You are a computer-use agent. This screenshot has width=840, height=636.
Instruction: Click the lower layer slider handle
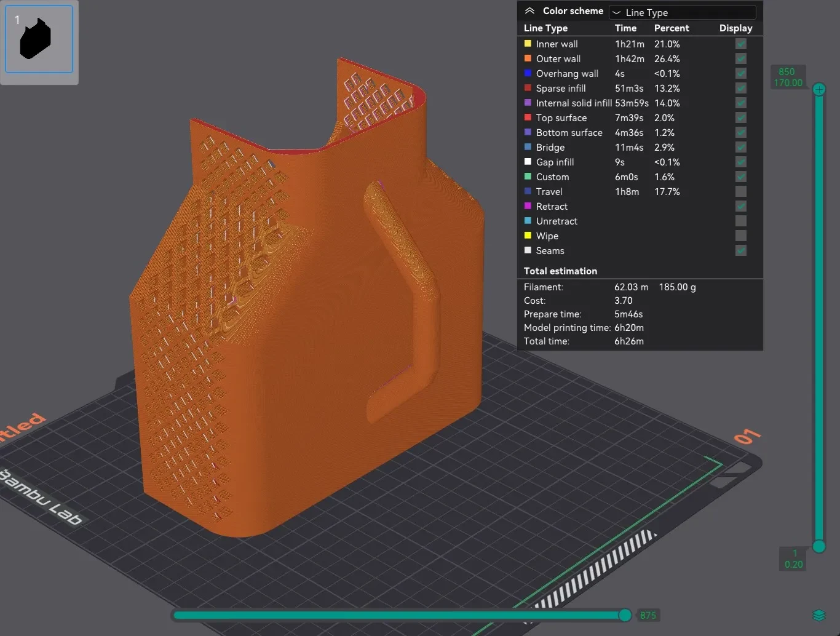coord(819,546)
